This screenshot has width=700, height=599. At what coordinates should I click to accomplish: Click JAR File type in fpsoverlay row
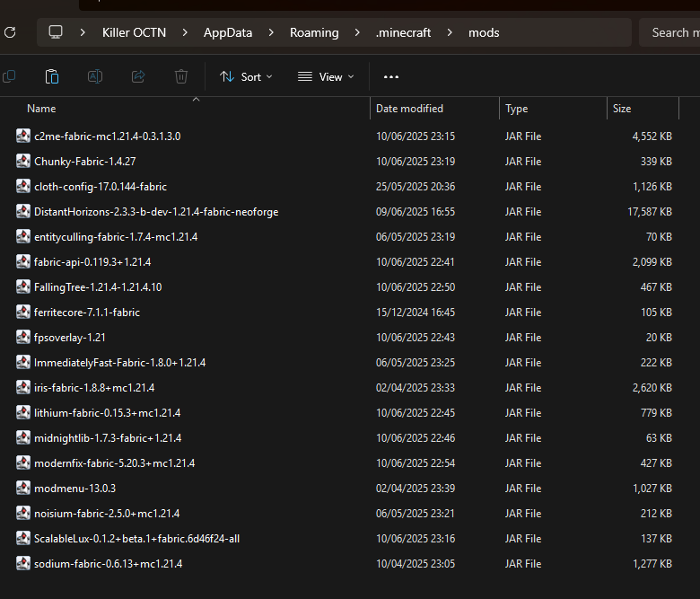pyautogui.click(x=523, y=338)
